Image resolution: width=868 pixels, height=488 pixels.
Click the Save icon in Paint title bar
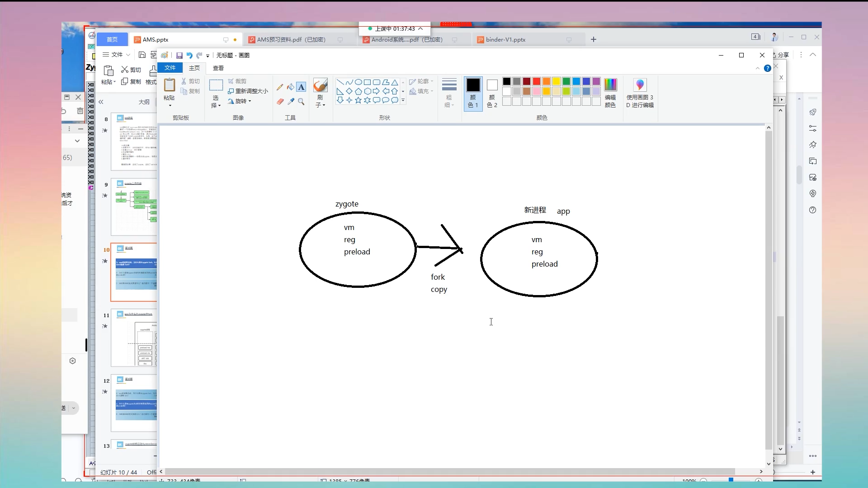[x=179, y=55]
